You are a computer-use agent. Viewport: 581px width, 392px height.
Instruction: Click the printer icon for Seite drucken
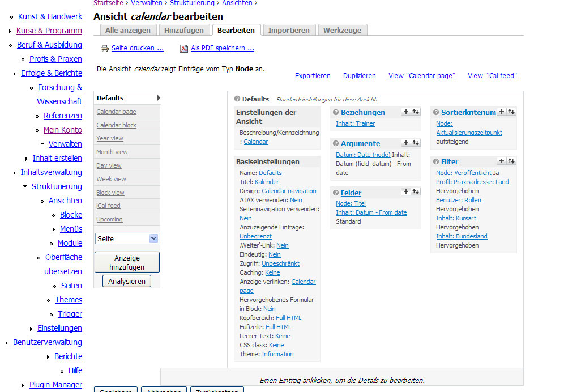(105, 49)
